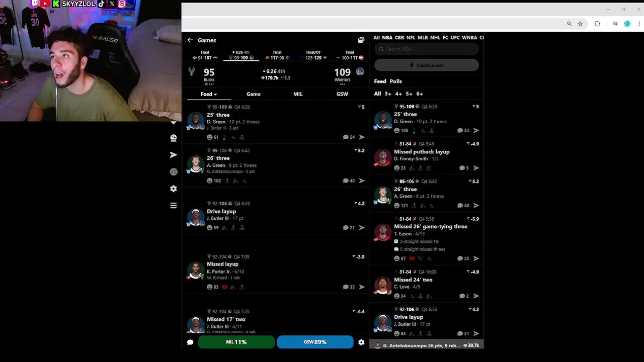
Task: Select All rating filter
Action: (377, 94)
